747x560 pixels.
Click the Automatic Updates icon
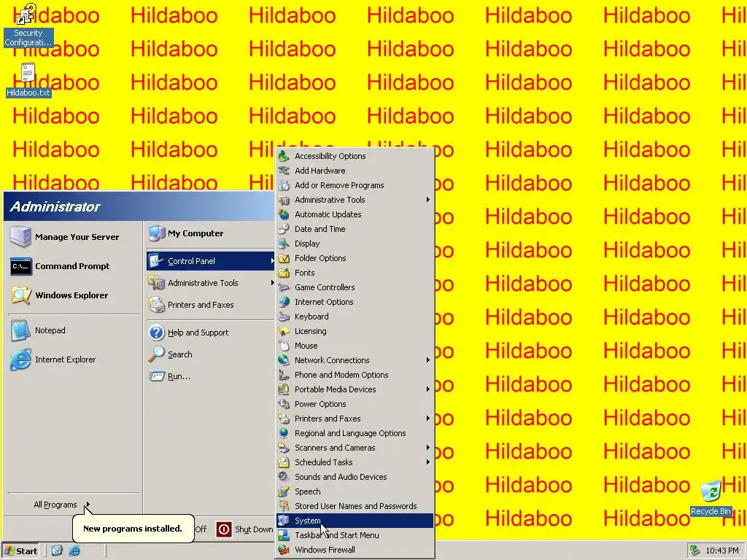pyautogui.click(x=284, y=214)
